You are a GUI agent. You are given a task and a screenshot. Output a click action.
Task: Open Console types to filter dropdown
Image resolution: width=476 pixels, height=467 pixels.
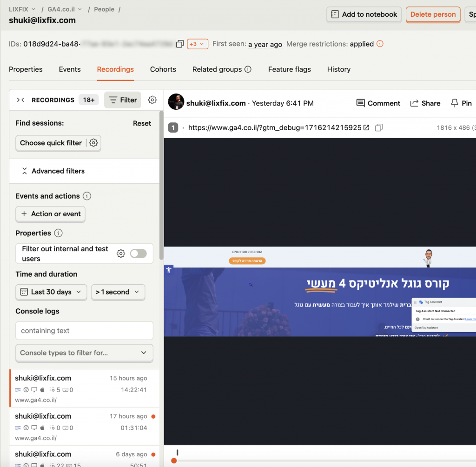[x=84, y=353]
